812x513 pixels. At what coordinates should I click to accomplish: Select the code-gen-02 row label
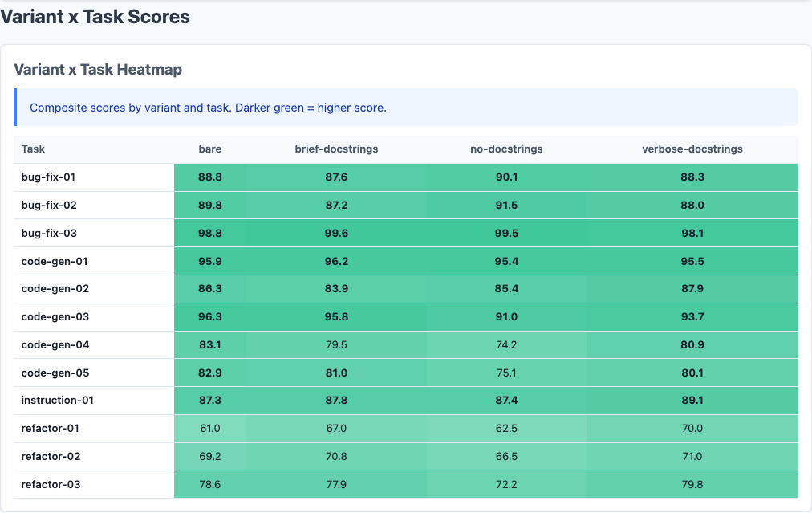point(55,289)
